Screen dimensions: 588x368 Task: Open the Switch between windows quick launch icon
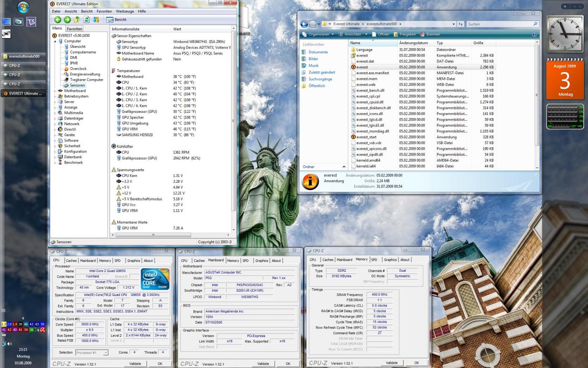point(18,22)
